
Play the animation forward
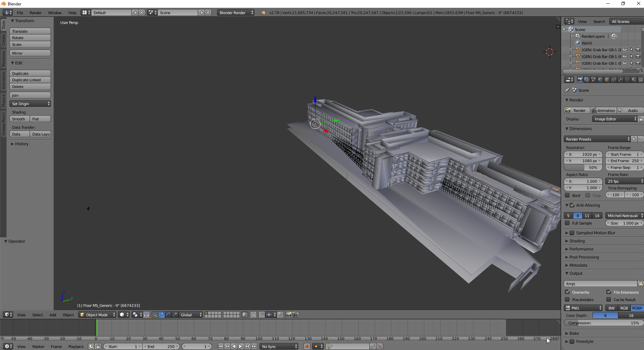pyautogui.click(x=241, y=346)
